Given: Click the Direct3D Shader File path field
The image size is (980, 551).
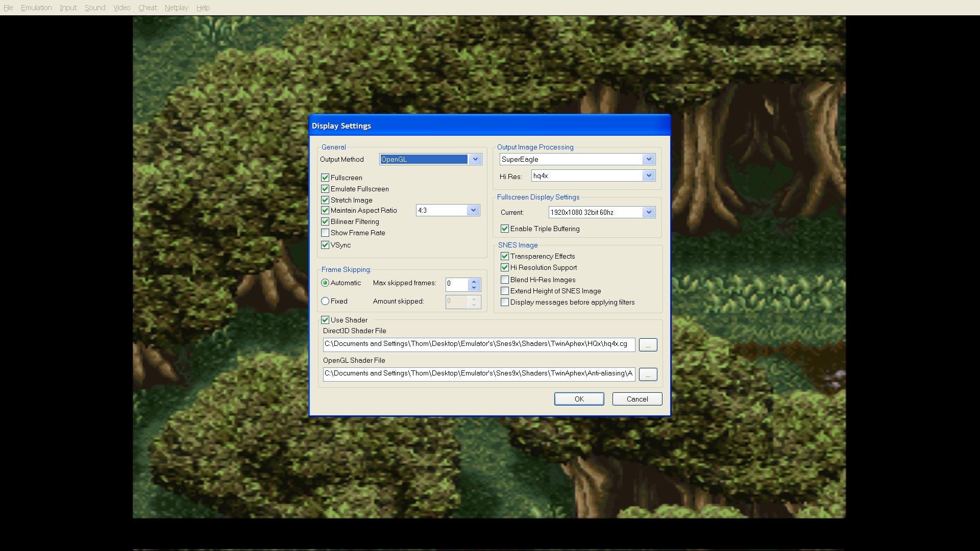Looking at the screenshot, I should [479, 344].
